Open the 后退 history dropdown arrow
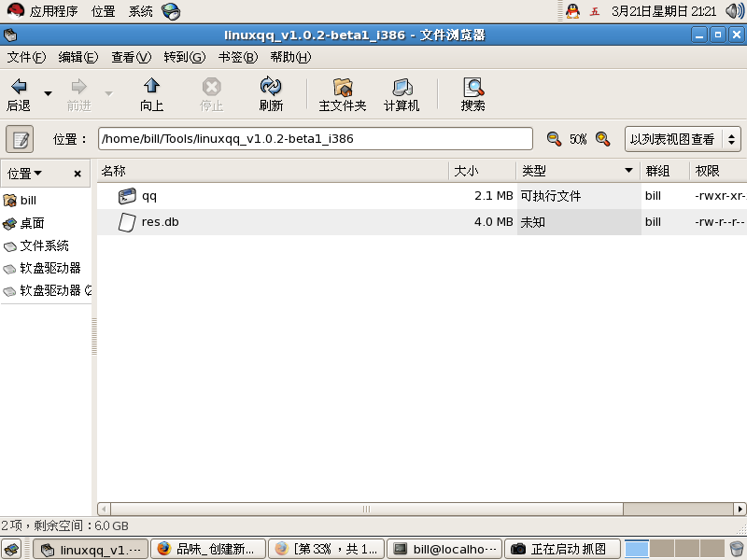The image size is (747, 560). click(x=49, y=93)
